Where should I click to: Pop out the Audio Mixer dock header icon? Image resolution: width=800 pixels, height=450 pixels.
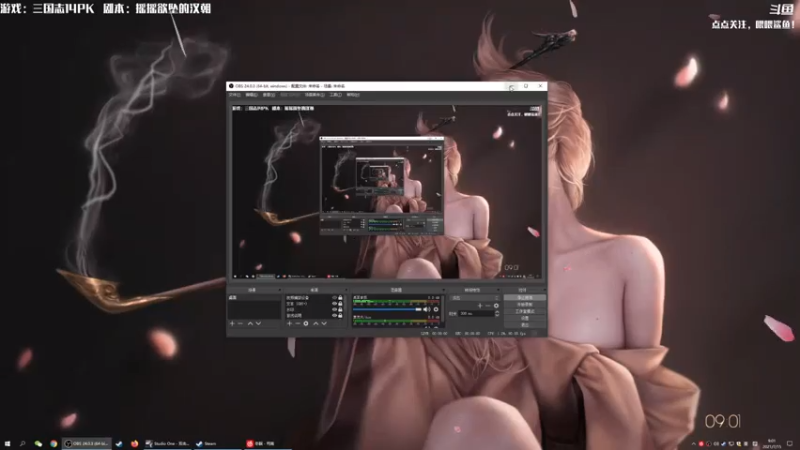pyautogui.click(x=443, y=290)
